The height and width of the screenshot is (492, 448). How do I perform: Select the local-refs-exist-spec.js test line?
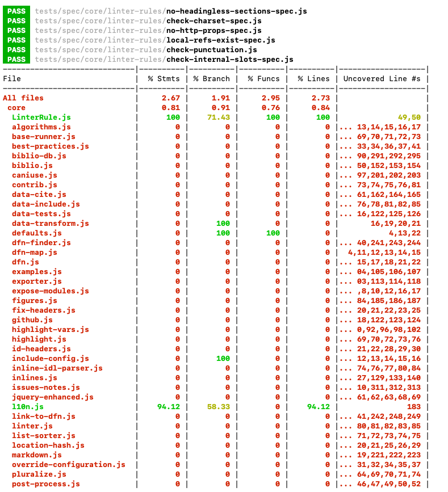(x=155, y=40)
